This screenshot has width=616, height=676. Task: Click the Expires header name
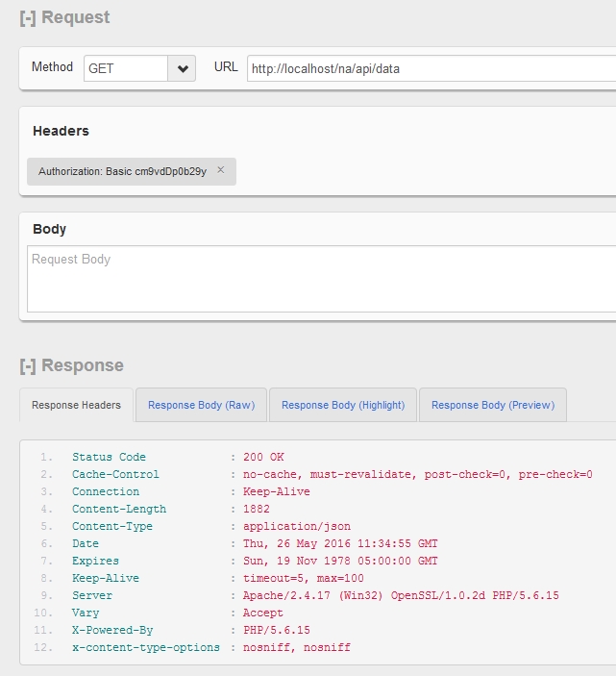click(96, 561)
